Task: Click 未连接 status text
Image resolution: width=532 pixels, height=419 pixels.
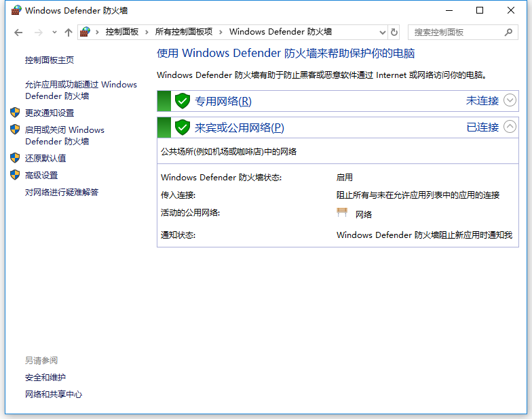Action: click(482, 100)
